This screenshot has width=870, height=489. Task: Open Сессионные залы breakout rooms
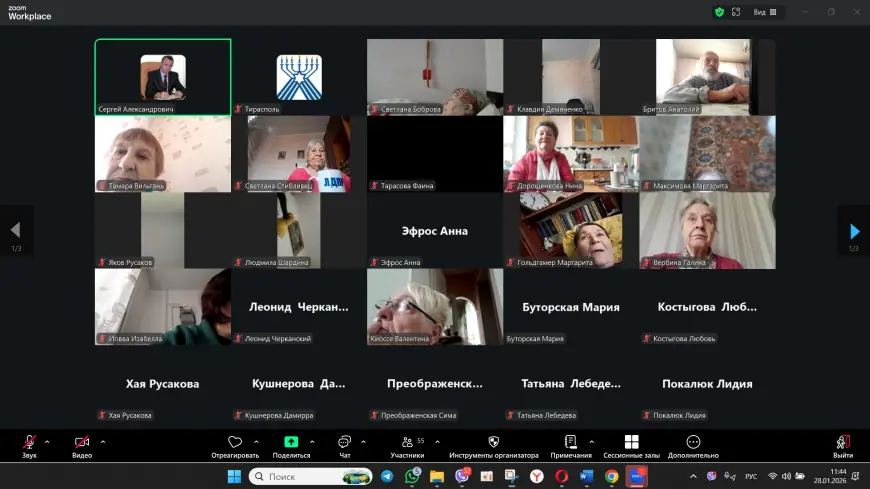point(632,442)
